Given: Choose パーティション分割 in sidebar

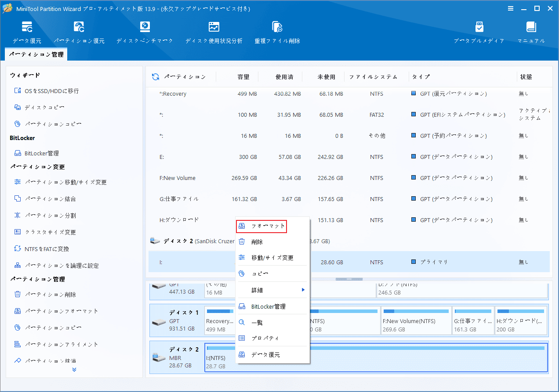Looking at the screenshot, I should pyautogui.click(x=45, y=216).
